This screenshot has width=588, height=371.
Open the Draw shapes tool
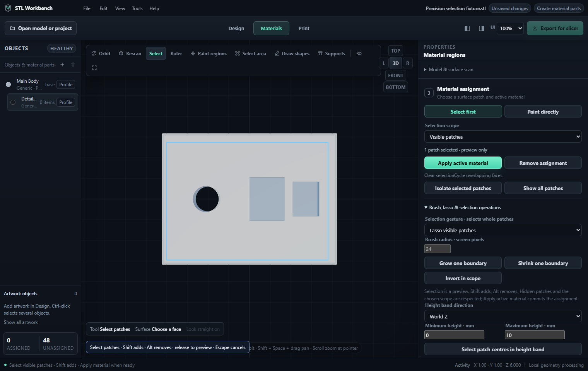pos(292,54)
